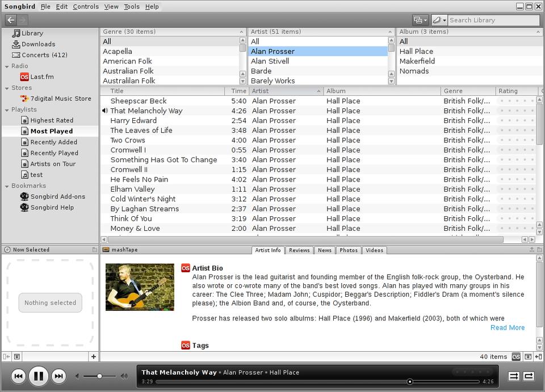Click the Read More link
Screen dimensions: 545x392
point(507,327)
